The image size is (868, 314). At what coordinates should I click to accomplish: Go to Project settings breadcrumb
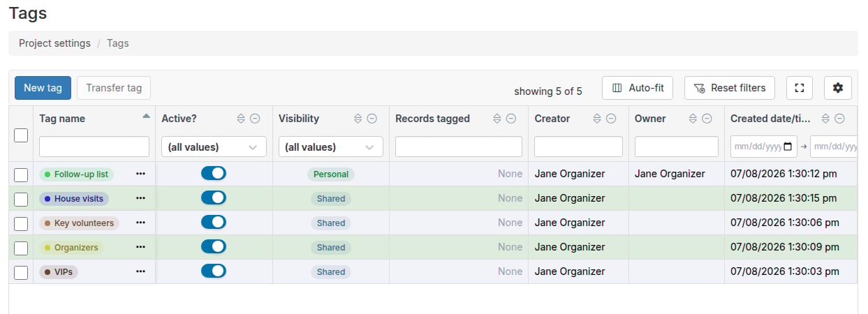pos(54,43)
